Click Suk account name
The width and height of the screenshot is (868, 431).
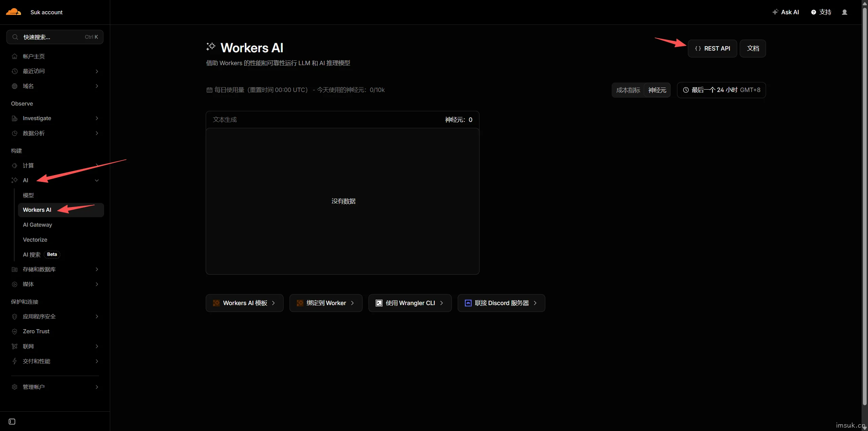point(46,12)
